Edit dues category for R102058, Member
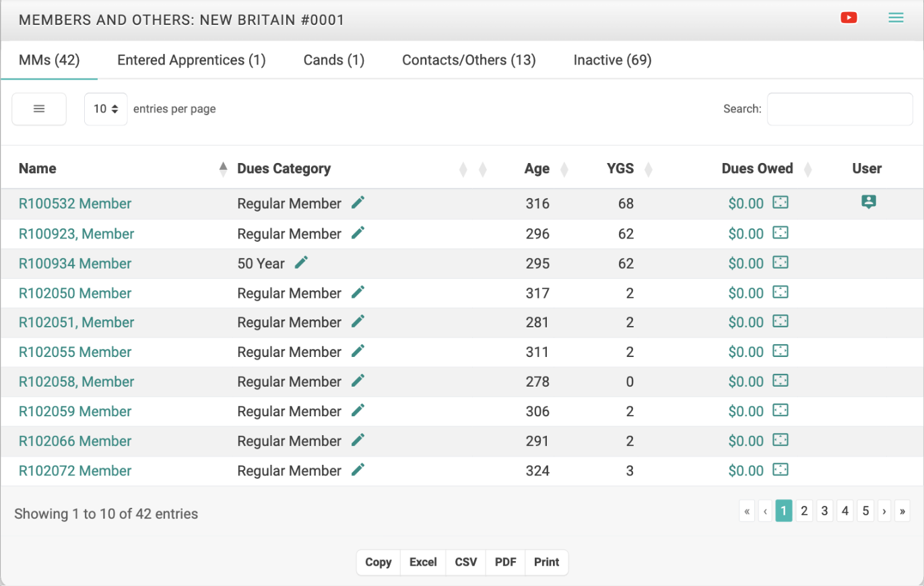This screenshot has height=586, width=924. [x=358, y=380]
